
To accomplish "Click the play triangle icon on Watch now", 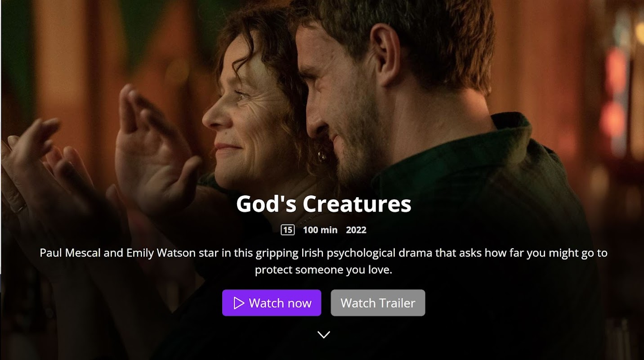I will point(239,303).
